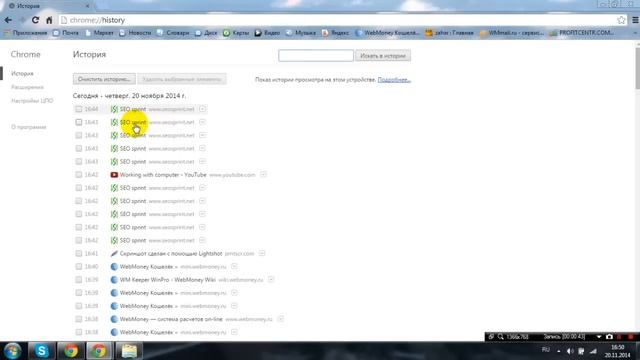Viewport: 640px width, 360px height.
Task: Open the Маркет bookmark
Action: 99,33
